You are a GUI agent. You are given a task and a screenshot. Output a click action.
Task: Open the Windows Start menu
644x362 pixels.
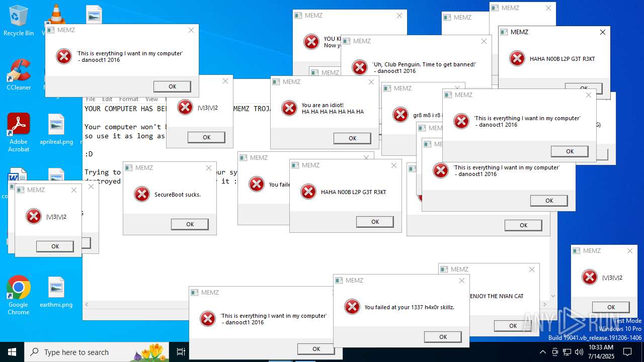[x=12, y=352]
